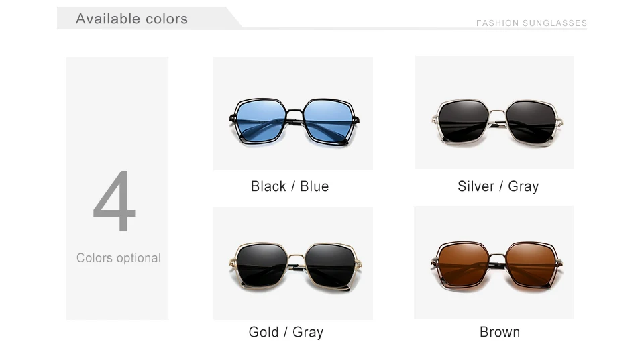Click the large number 4

tap(114, 201)
